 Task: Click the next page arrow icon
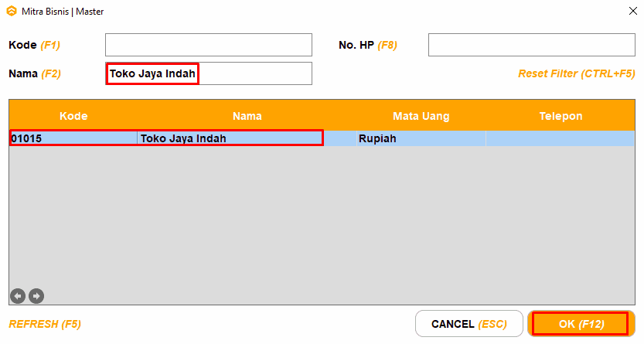tap(36, 296)
